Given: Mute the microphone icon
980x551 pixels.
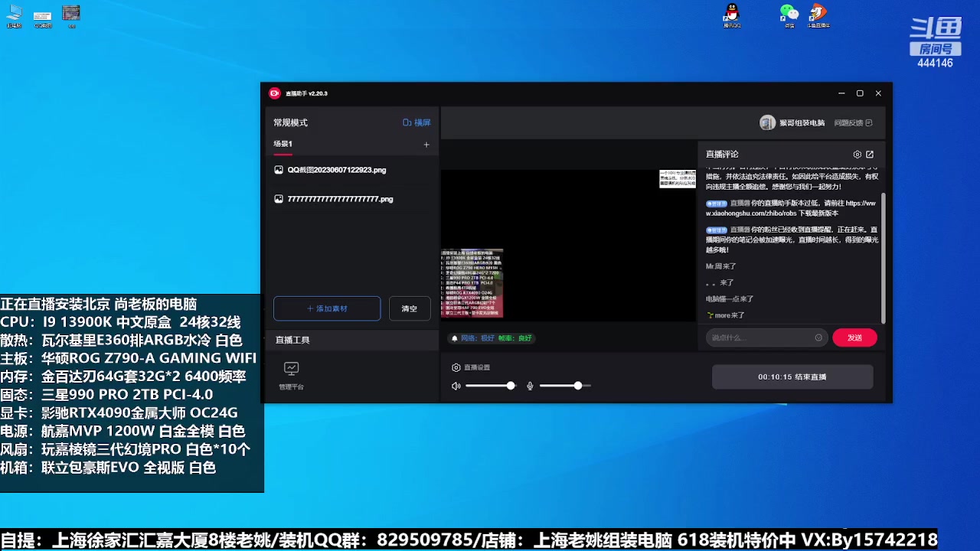Looking at the screenshot, I should 530,386.
